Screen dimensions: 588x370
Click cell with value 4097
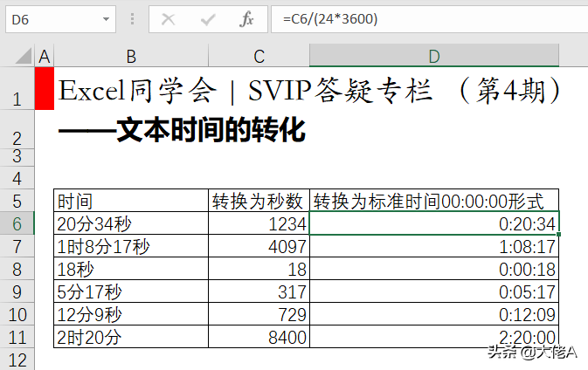[259, 246]
